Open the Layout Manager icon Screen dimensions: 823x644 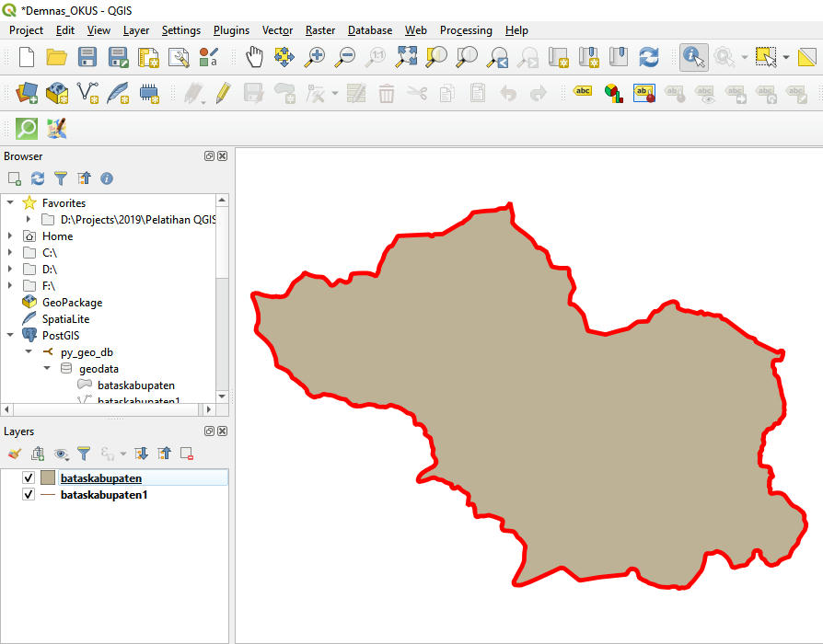(179, 57)
